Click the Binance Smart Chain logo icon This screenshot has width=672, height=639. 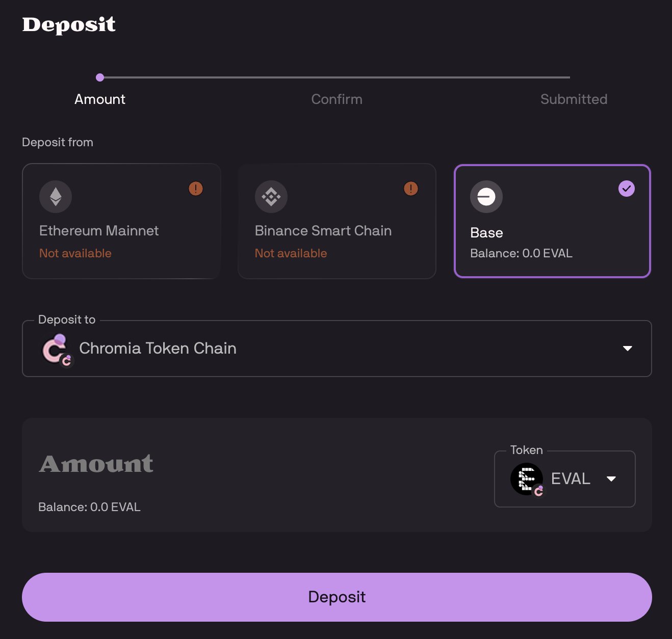click(x=271, y=197)
